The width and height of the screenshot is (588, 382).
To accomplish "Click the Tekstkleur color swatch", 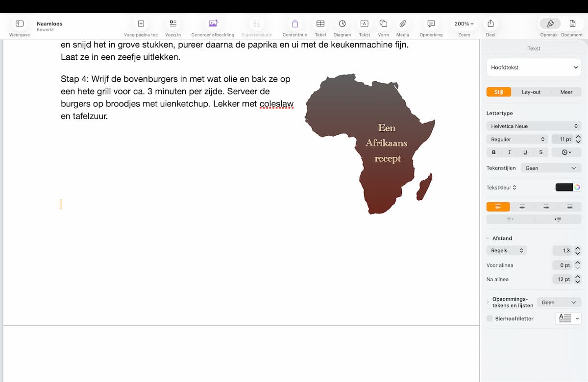I will click(x=564, y=188).
